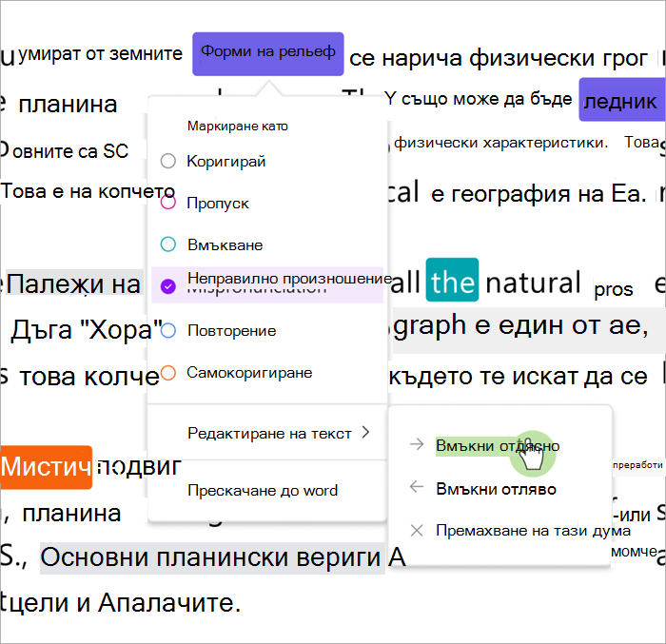Click the word pros after natural
666x644 pixels.
(614, 290)
